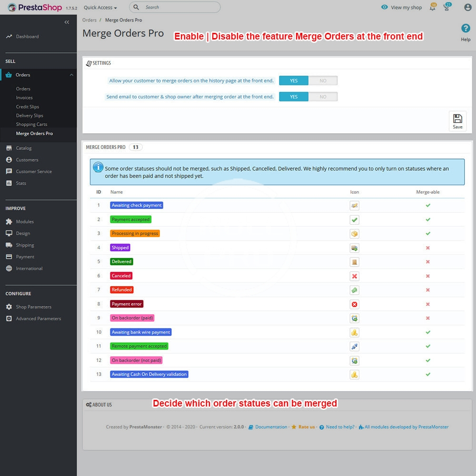Go to Delivery Slips submenu item
The height and width of the screenshot is (476, 476).
30,116
